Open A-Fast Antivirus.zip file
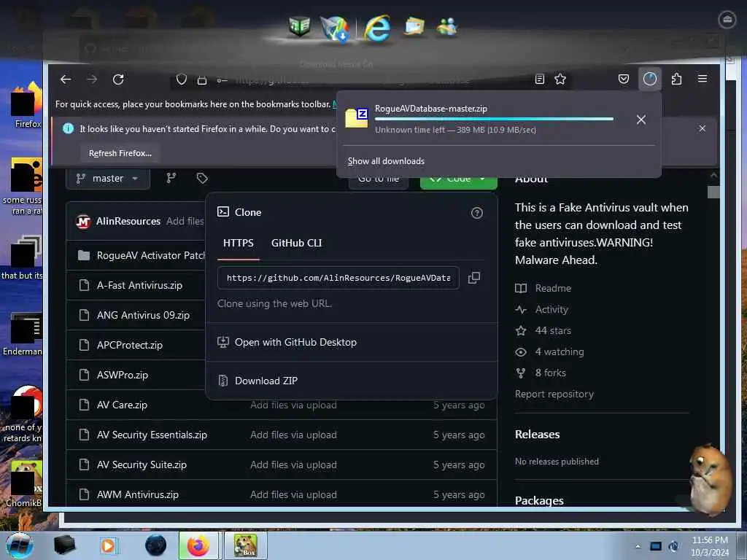This screenshot has height=560, width=747. [x=139, y=286]
